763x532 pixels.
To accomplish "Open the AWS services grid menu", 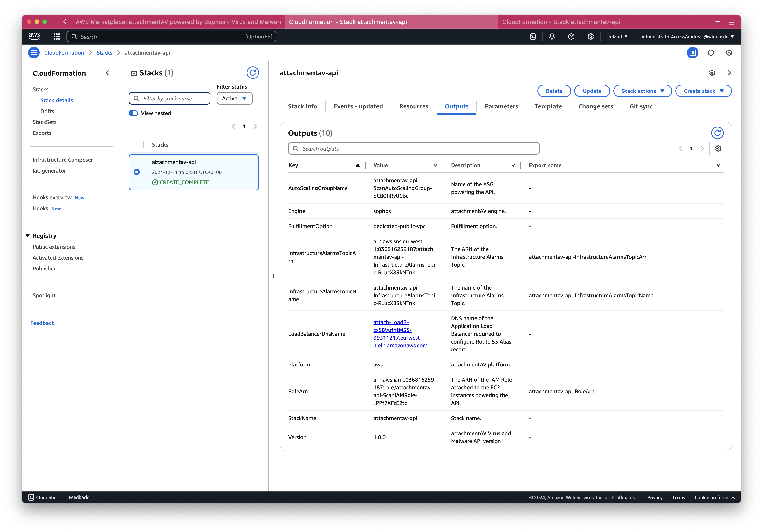I will [x=57, y=37].
